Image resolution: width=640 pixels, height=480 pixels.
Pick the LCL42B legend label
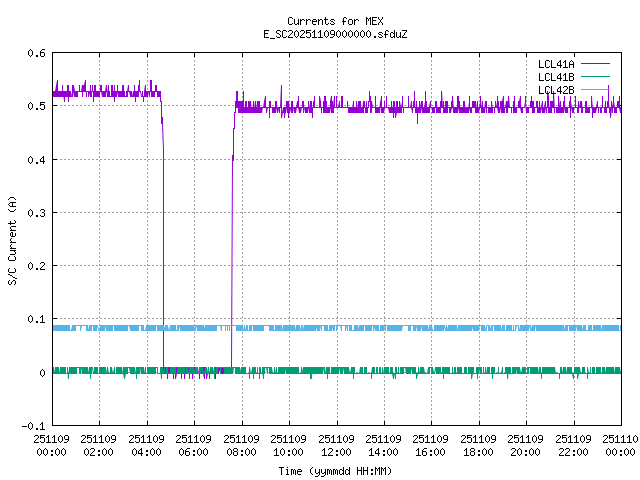(555, 90)
